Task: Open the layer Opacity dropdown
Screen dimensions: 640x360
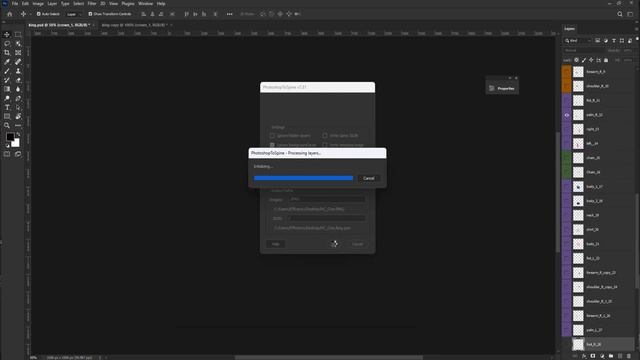Action: click(628, 51)
